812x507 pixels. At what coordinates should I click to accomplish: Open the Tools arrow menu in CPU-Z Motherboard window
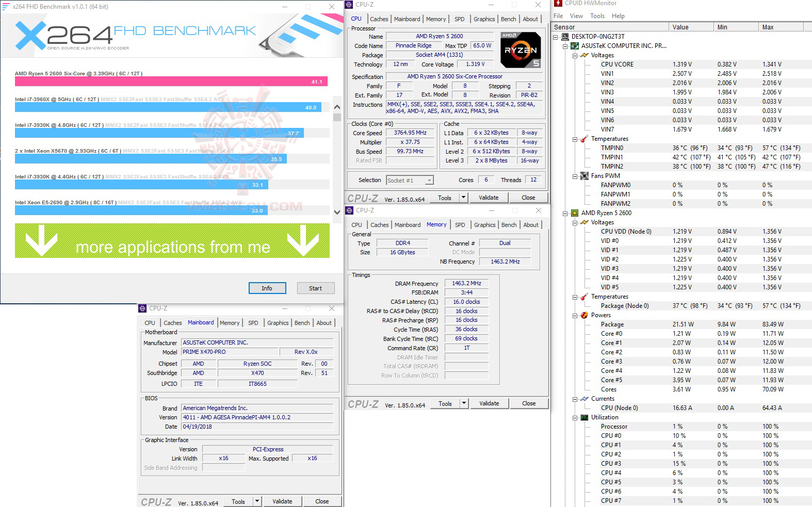click(257, 501)
